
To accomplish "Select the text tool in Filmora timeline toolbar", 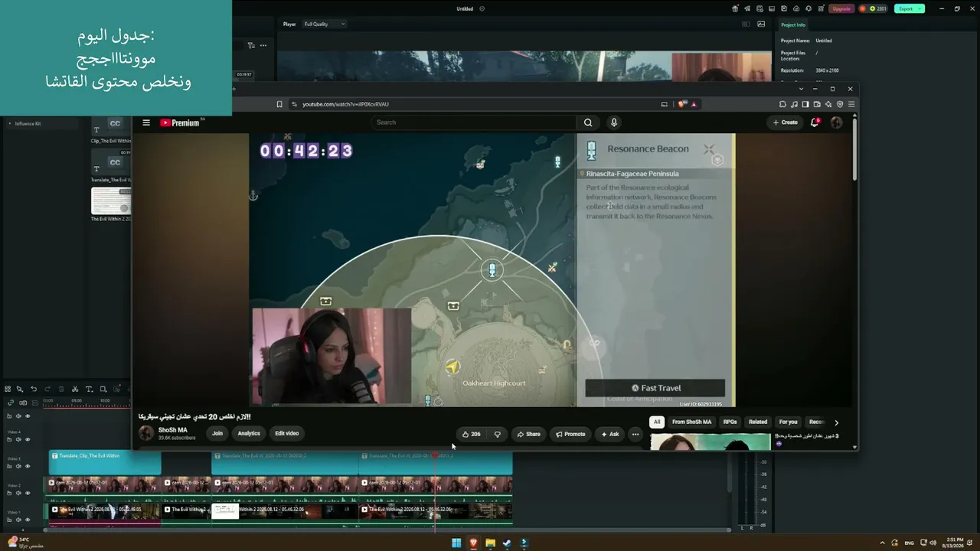I will coord(89,389).
